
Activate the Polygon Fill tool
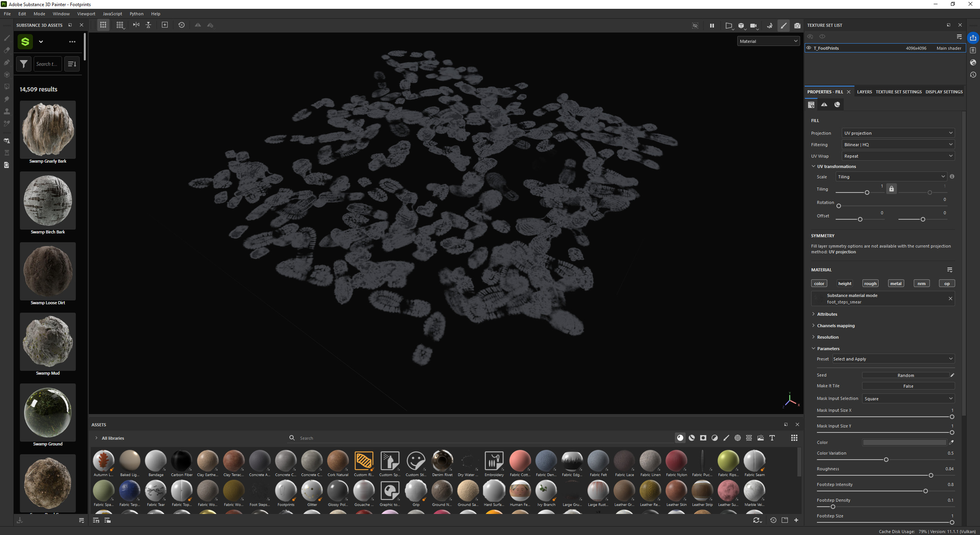[x=7, y=86]
